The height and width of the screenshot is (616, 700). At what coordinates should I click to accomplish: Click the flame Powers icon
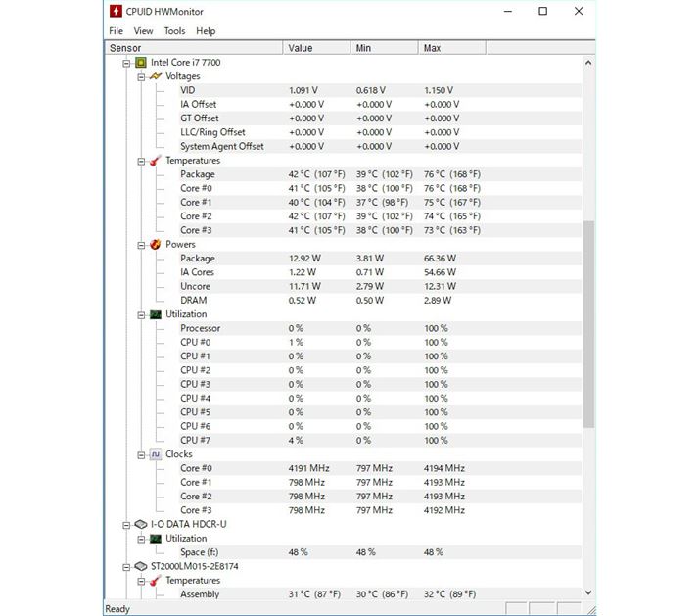[155, 245]
